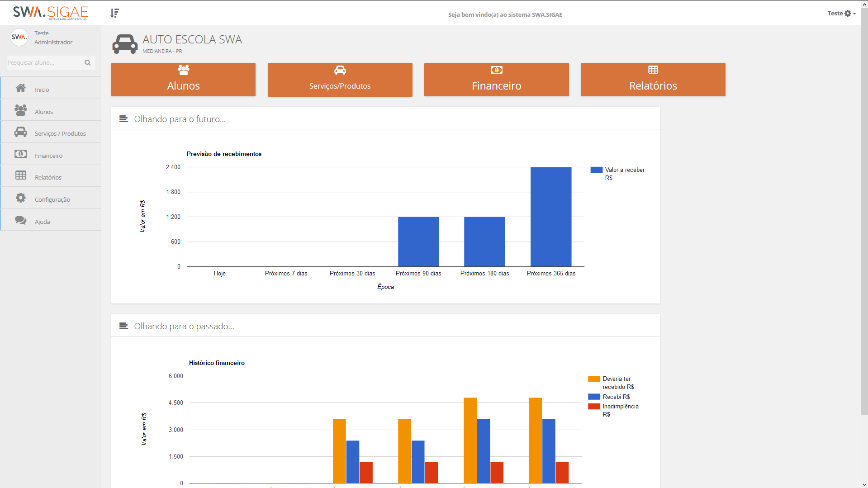Click the gear icon for Configuração
Viewport: 868px width, 488px height.
pos(20,198)
